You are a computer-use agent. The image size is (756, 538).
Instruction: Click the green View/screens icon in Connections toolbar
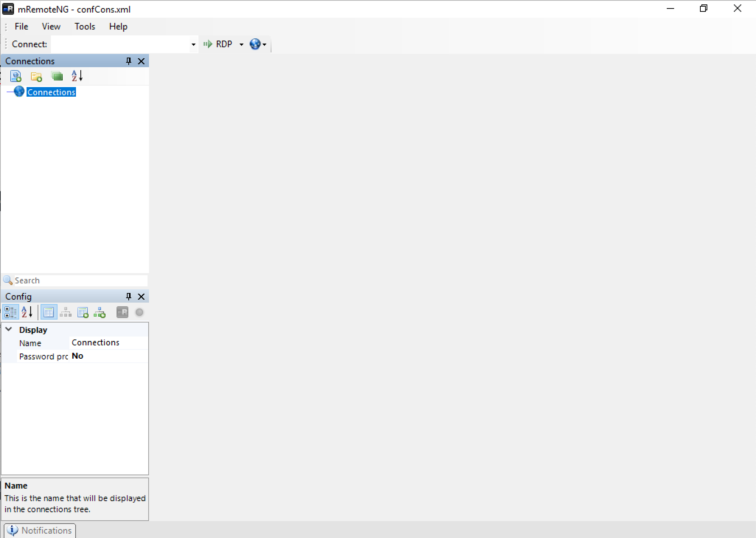(x=57, y=76)
